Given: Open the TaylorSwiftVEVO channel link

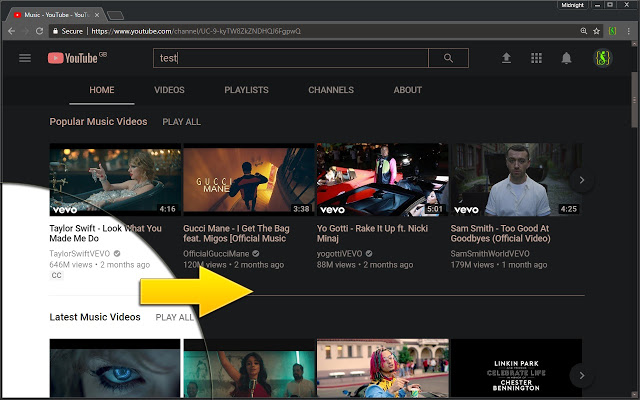Looking at the screenshot, I should coord(80,253).
